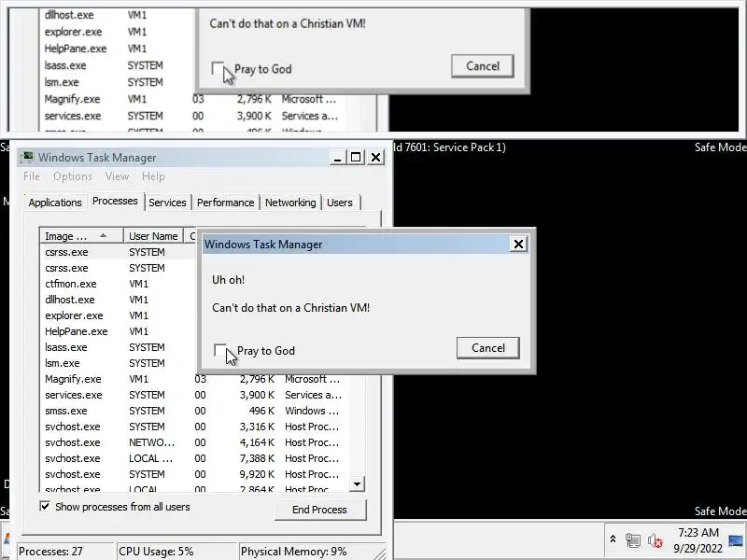Tick Pray to God in the magnifier dock
This screenshot has height=560, width=747.
pos(218,68)
